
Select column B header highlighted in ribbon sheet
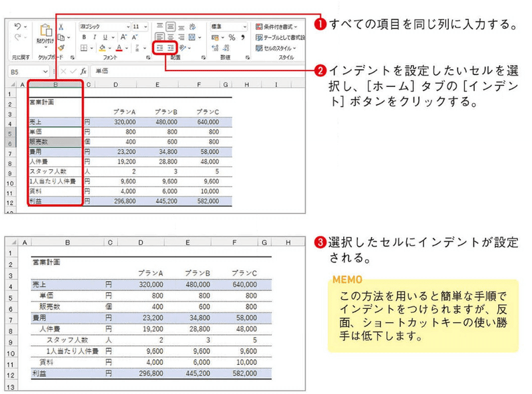coord(55,84)
